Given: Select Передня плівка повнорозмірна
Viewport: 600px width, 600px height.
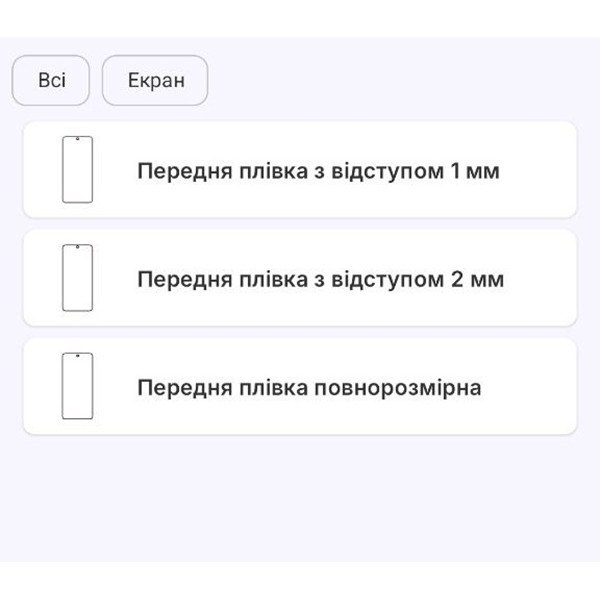Looking at the screenshot, I should click(309, 387).
